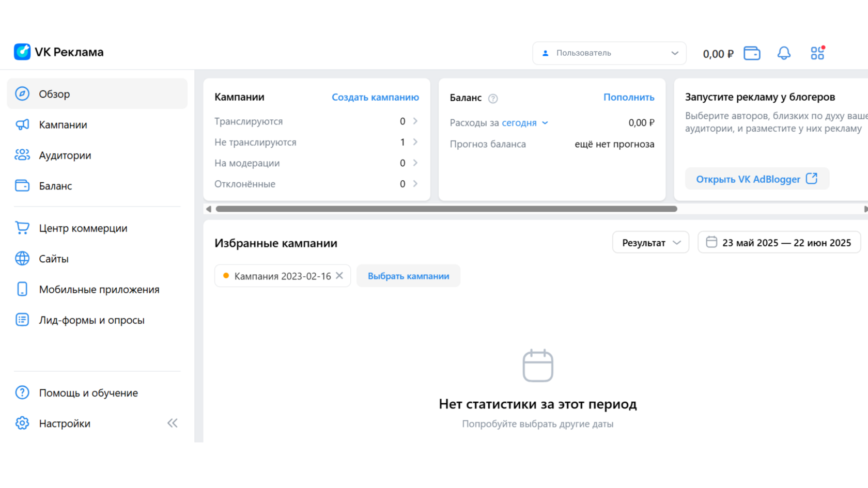Click the Настройки gear icon
This screenshot has width=868, height=488.
tap(22, 423)
